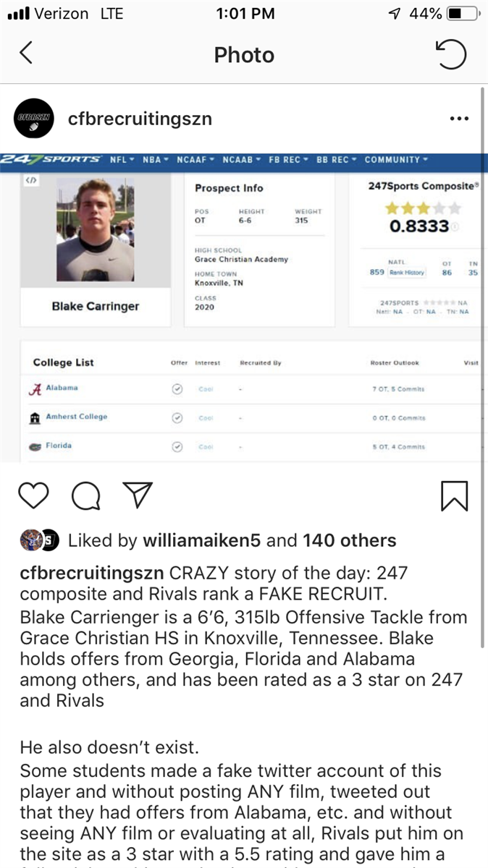Expand the NFL dropdown menu
The image size is (488, 868).
122,160
